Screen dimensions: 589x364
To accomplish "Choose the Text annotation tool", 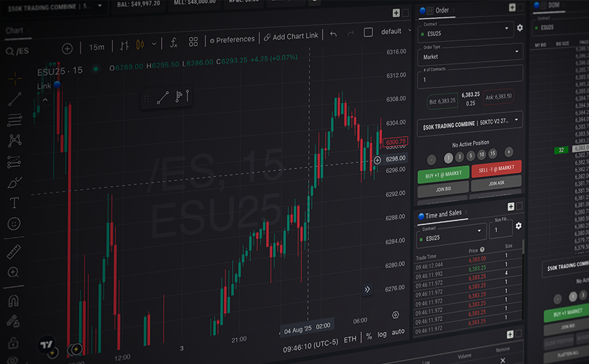I will coord(14,204).
